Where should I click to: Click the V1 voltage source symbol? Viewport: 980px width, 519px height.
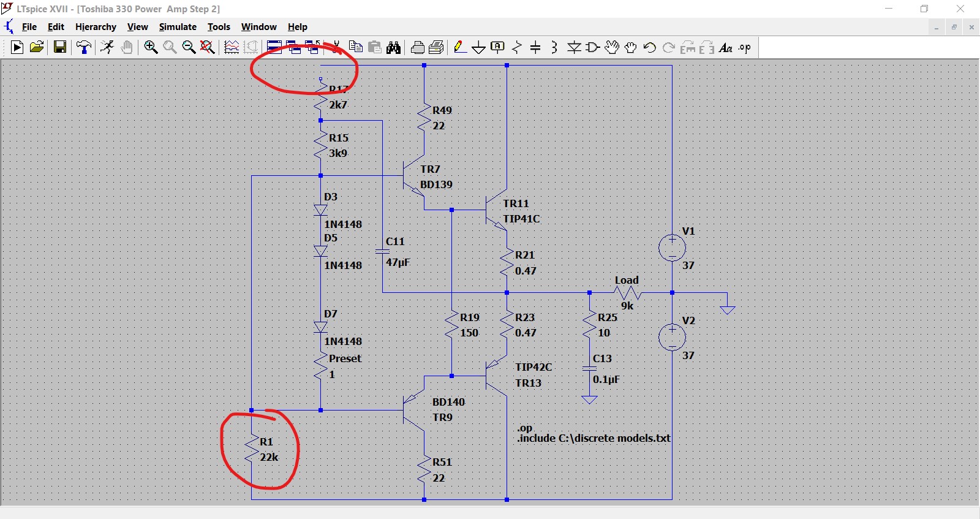[672, 248]
